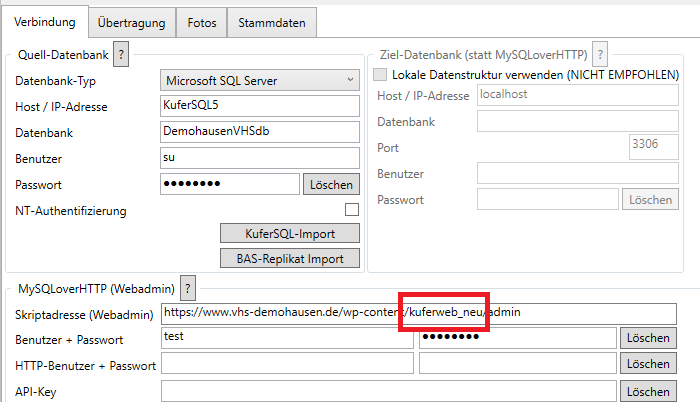The image size is (700, 402).
Task: Check Lokale Datenstruktur verwenden option
Action: [x=380, y=74]
